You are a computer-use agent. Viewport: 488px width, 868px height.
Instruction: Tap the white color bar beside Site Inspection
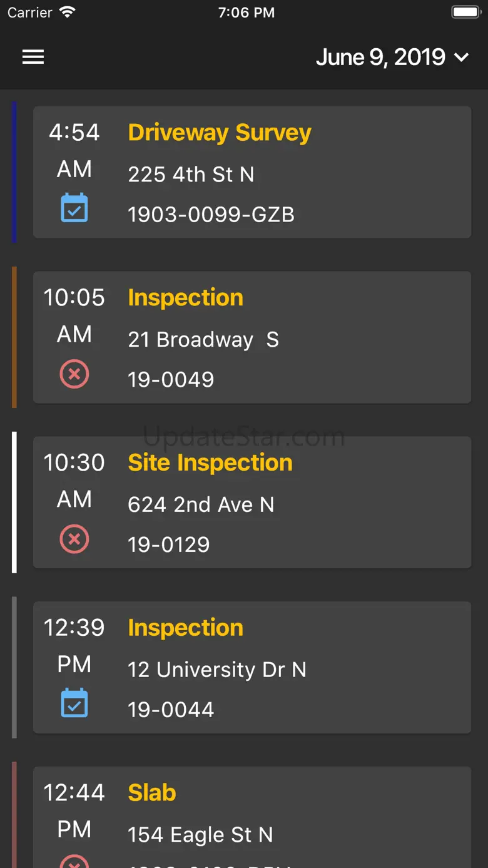point(14,503)
